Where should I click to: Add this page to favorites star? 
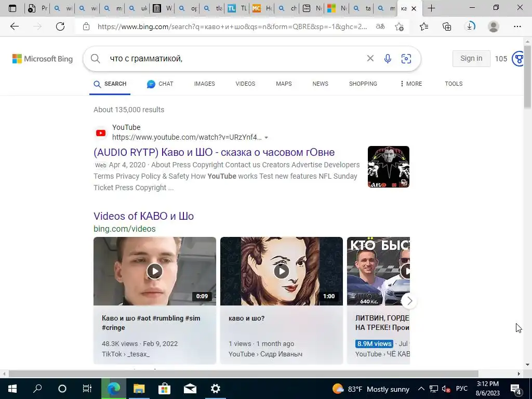pyautogui.click(x=400, y=26)
